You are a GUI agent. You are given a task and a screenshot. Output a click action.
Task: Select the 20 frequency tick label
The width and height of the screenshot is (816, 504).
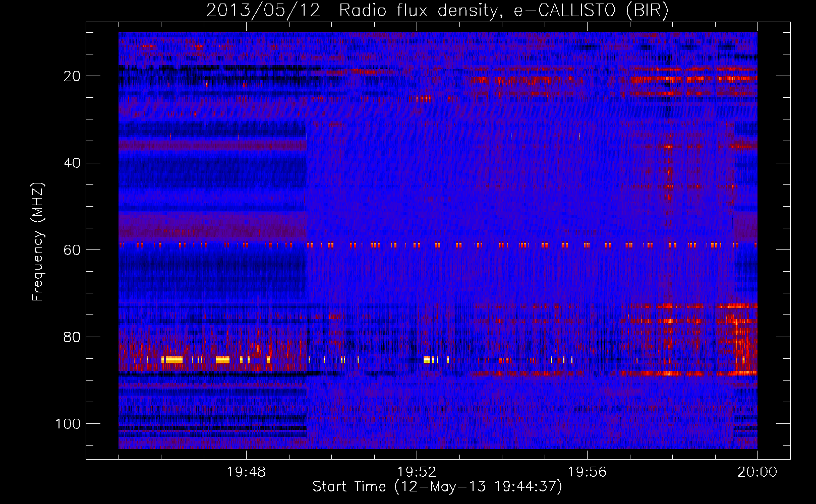pos(72,76)
